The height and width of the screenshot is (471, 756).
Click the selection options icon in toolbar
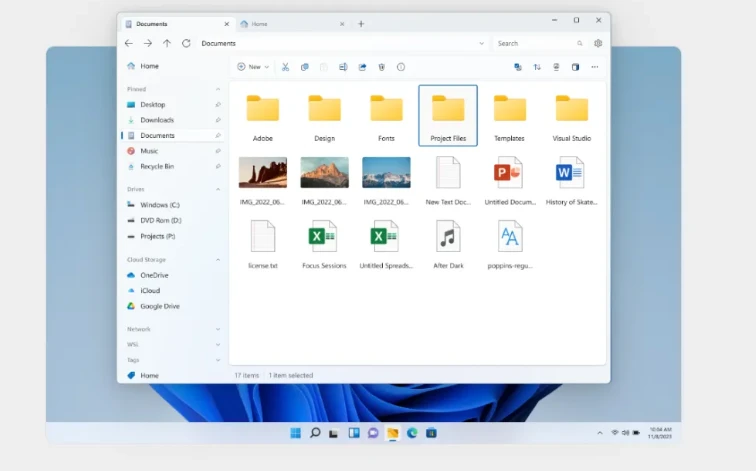518,67
